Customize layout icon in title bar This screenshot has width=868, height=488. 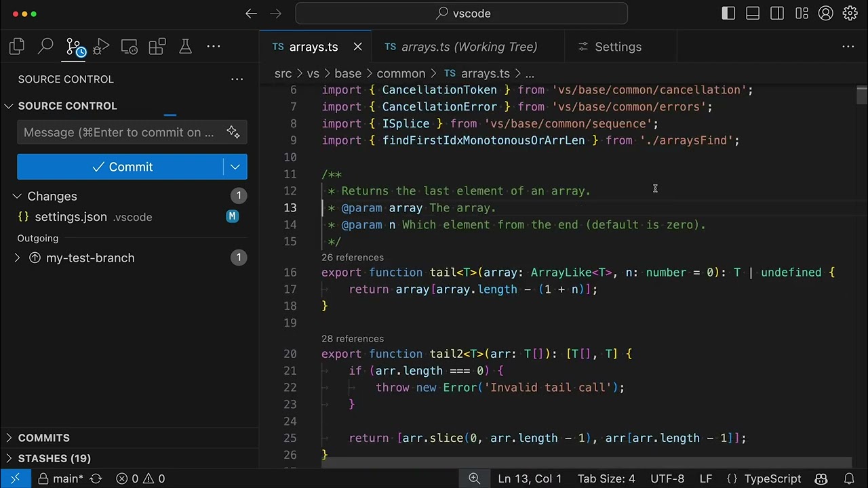pyautogui.click(x=802, y=14)
